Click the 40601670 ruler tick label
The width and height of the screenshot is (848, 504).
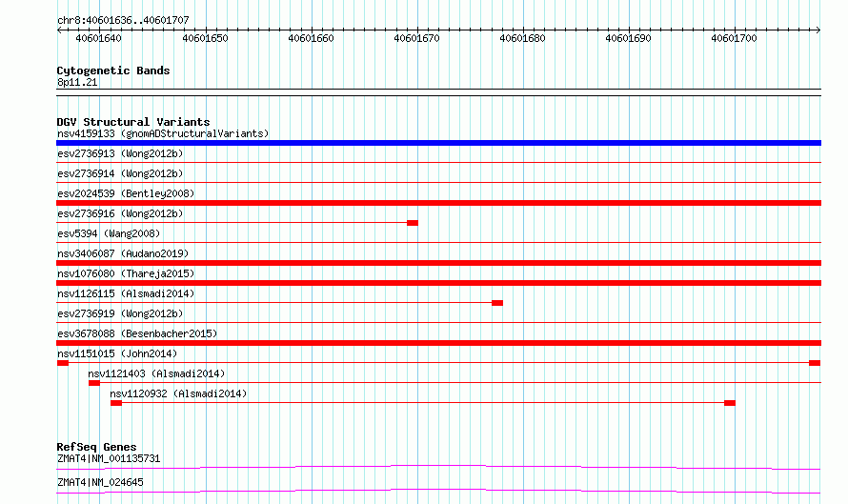(x=416, y=38)
